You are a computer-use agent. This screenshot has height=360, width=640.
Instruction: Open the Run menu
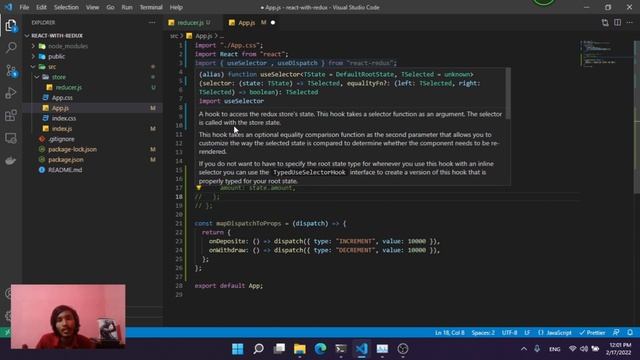click(127, 7)
